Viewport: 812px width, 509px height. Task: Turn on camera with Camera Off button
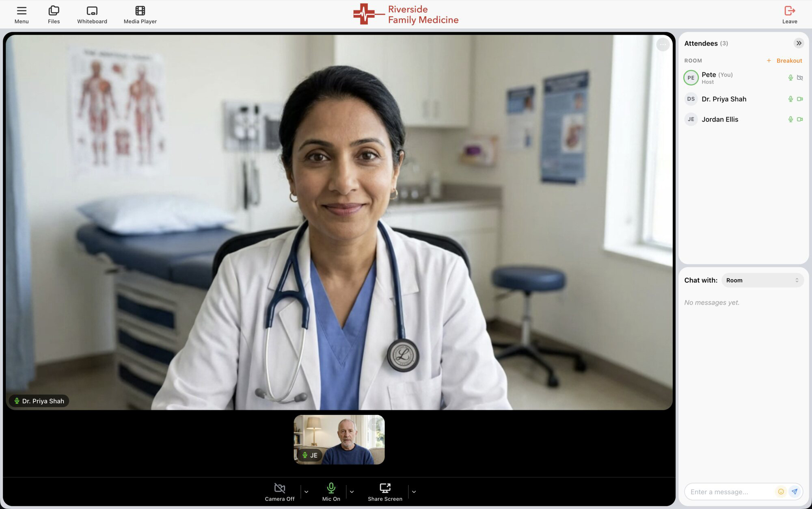[280, 492]
